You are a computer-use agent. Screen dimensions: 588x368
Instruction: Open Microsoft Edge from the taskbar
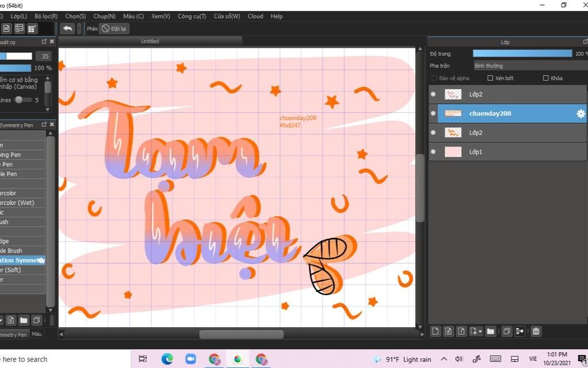point(167,359)
